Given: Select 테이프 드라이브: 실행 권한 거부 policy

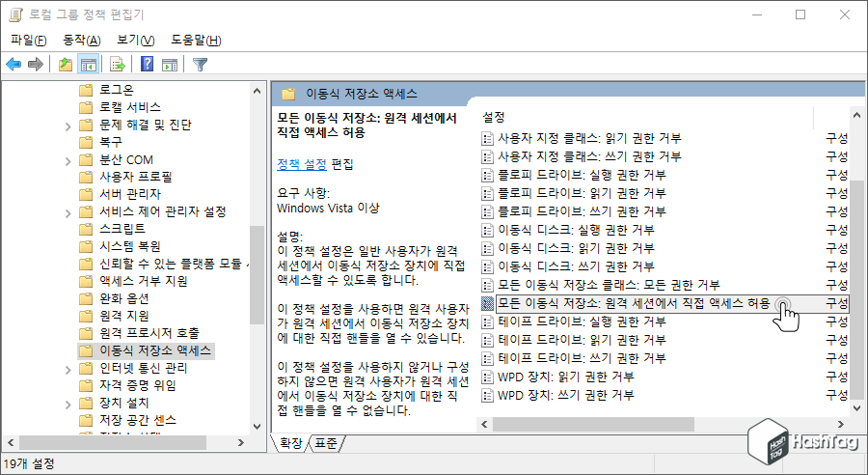Looking at the screenshot, I should [x=582, y=321].
